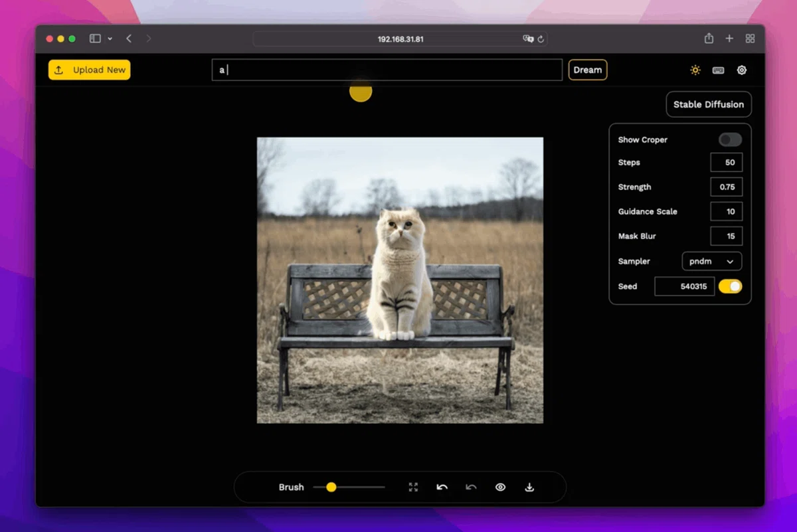Click the Safari share icon
The height and width of the screenshot is (532, 797).
(709, 39)
